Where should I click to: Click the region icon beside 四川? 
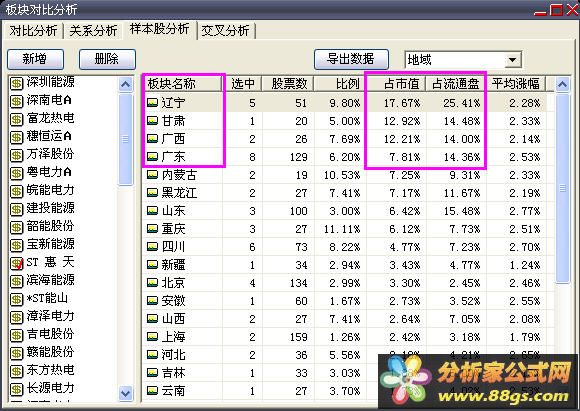[x=152, y=247]
